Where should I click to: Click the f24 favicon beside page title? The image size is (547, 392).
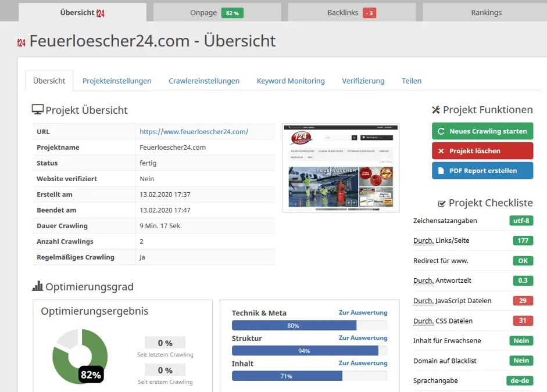coord(22,43)
